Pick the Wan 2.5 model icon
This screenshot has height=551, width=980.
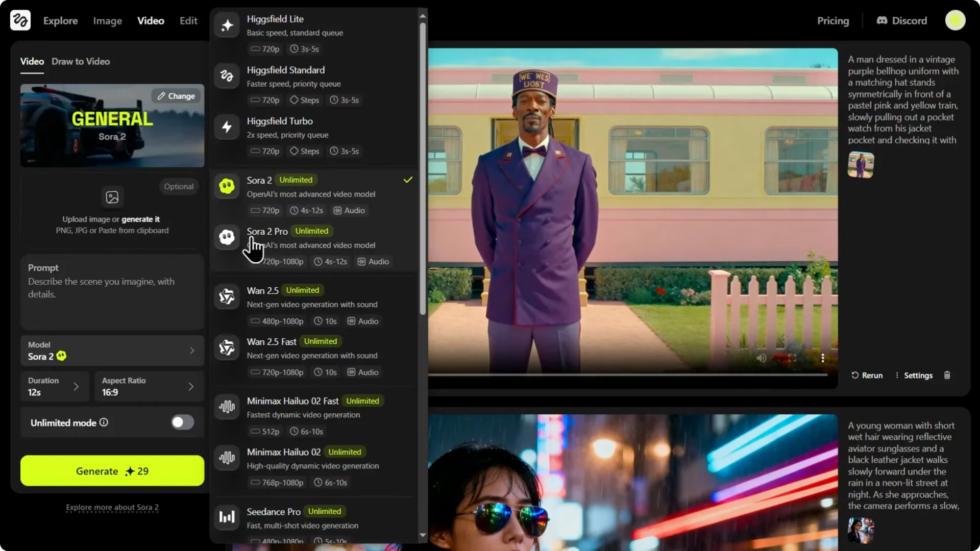click(227, 296)
